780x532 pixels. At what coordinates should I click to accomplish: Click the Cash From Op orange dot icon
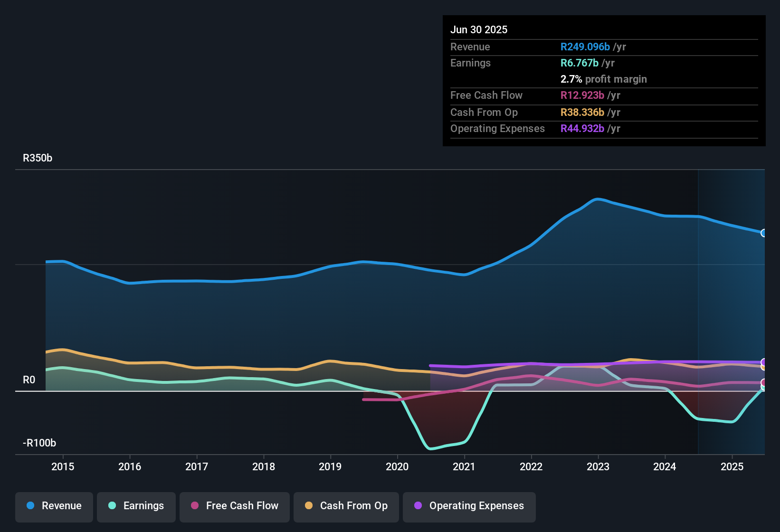click(x=309, y=506)
